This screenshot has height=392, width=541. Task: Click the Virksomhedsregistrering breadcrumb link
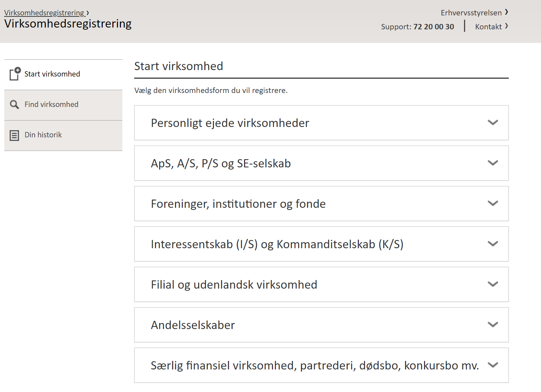(x=44, y=12)
